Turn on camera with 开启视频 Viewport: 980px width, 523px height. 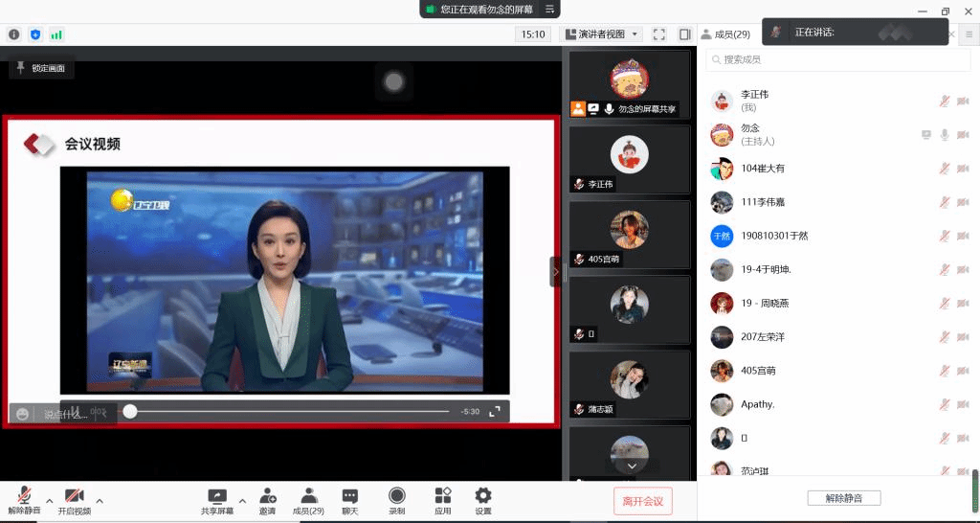click(x=75, y=501)
